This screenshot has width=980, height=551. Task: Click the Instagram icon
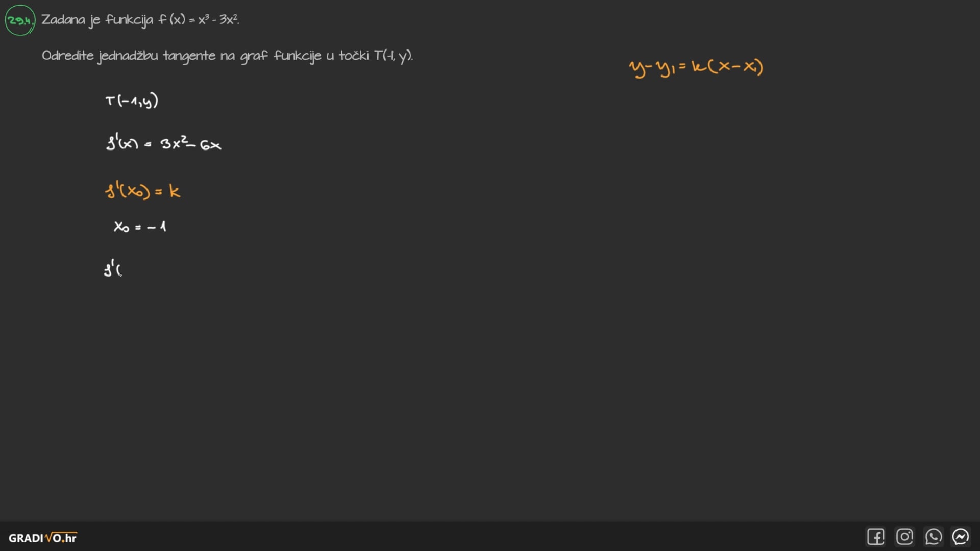coord(904,537)
